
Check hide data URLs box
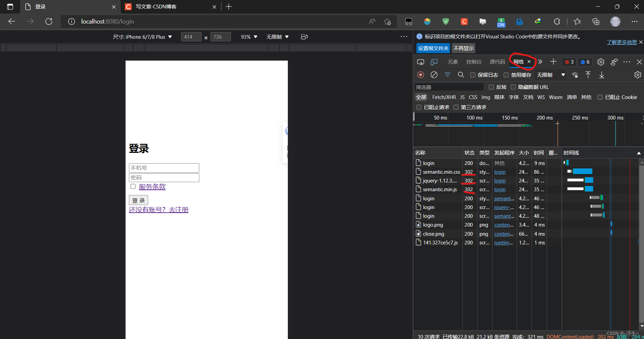513,87
